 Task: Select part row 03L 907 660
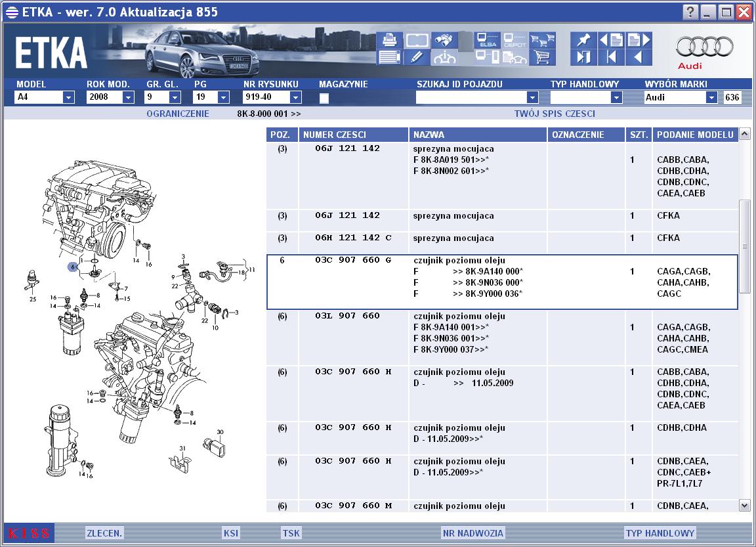[502, 338]
